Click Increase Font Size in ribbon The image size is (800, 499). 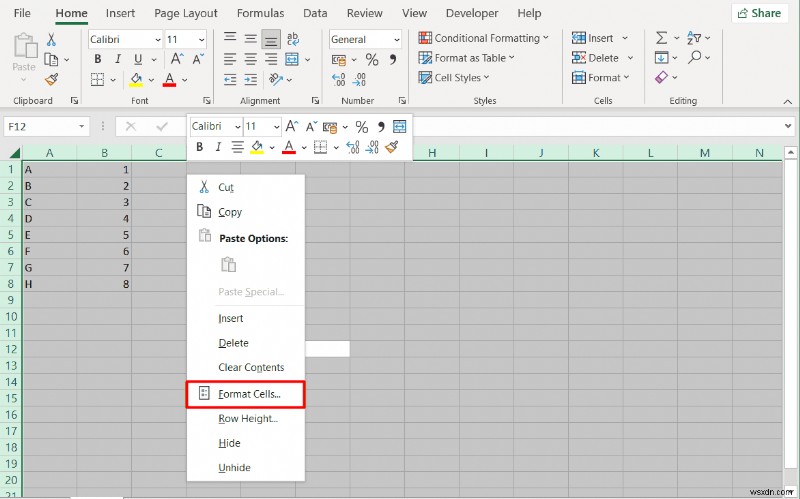pyautogui.click(x=177, y=59)
